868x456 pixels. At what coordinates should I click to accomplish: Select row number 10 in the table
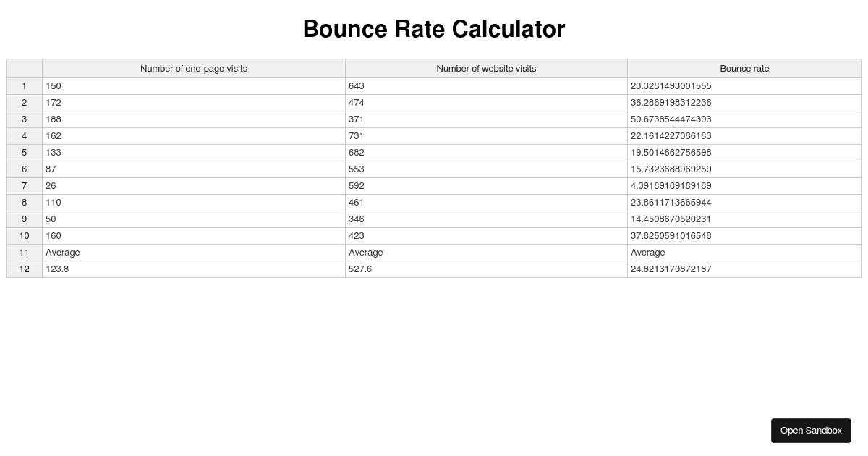24,235
